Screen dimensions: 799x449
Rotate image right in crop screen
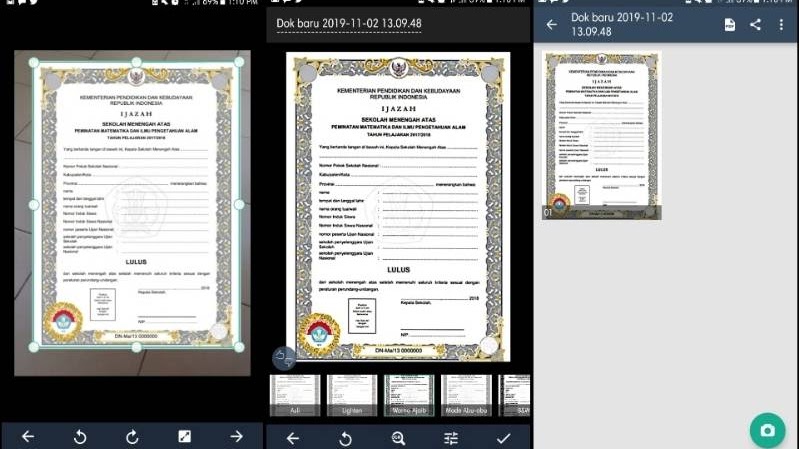(x=132, y=437)
